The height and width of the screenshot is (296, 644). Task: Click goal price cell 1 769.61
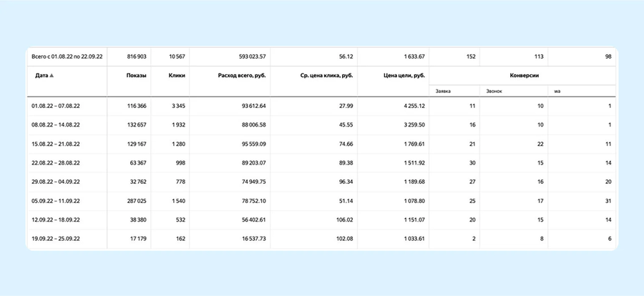click(414, 144)
